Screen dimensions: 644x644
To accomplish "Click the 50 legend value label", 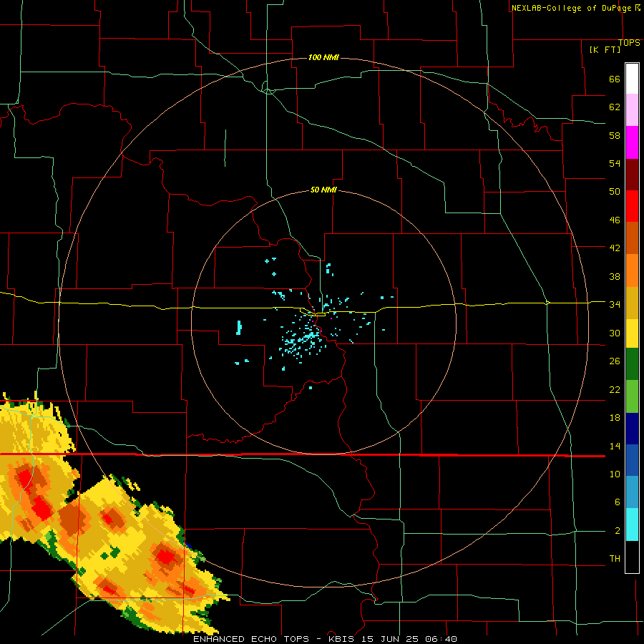I will (615, 192).
